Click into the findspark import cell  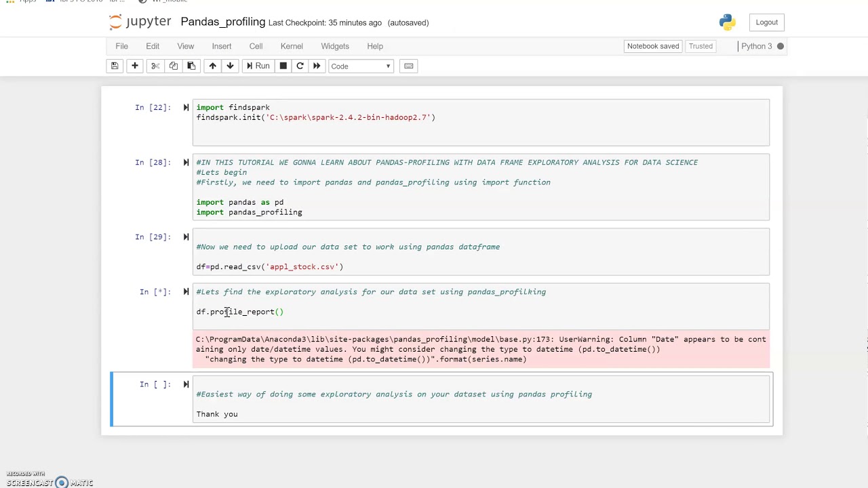(x=481, y=123)
